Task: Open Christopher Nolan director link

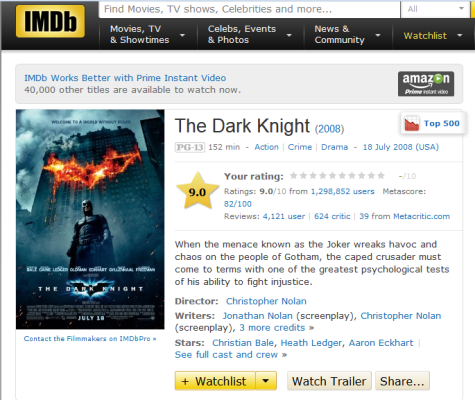Action: tap(266, 301)
